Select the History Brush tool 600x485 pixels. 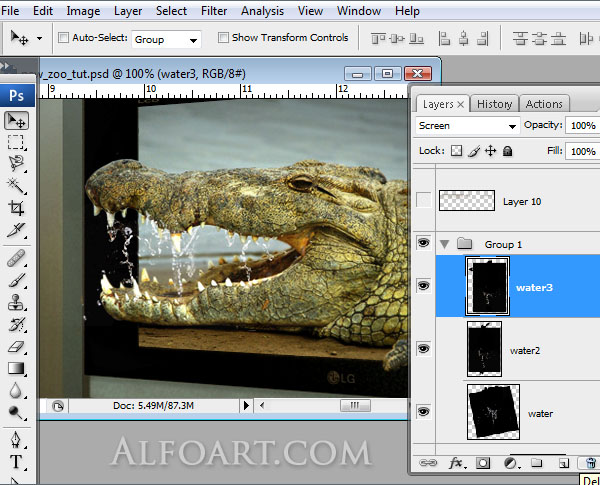(16, 325)
